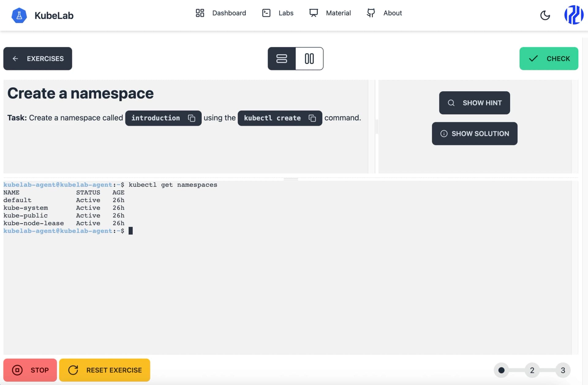Go back to Exercises list
The width and height of the screenshot is (588, 385).
tap(38, 59)
